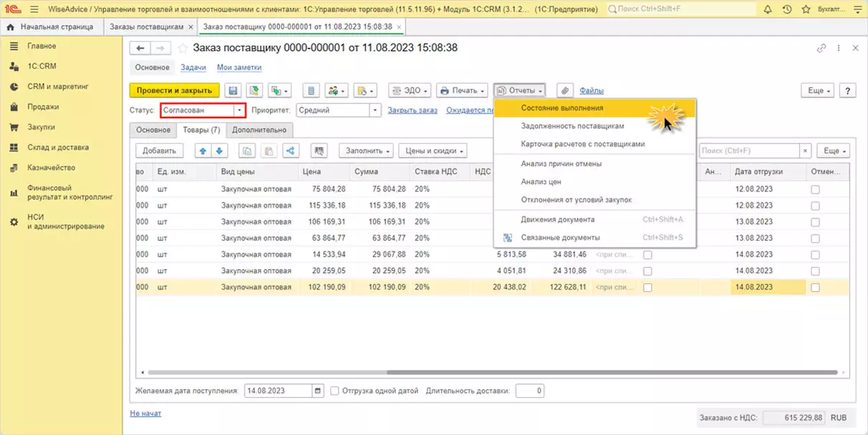The width and height of the screenshot is (868, 435).
Task: Open the Приоритет dropdown showing Средний
Action: click(375, 110)
